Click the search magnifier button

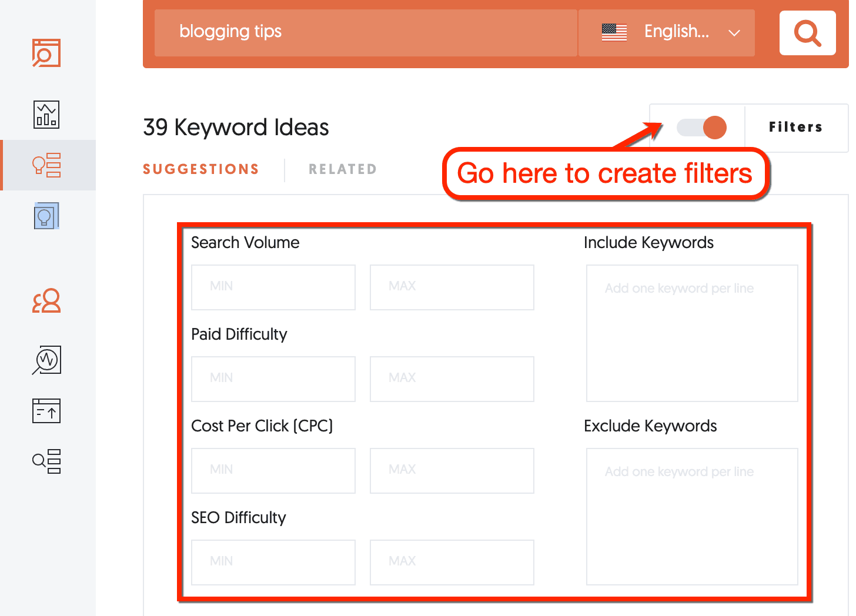point(807,33)
